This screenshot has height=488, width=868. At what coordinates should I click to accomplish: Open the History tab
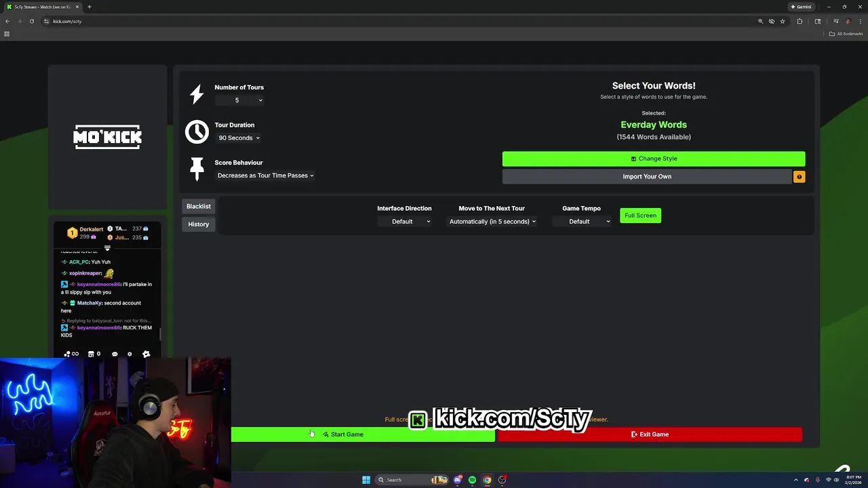tap(199, 224)
